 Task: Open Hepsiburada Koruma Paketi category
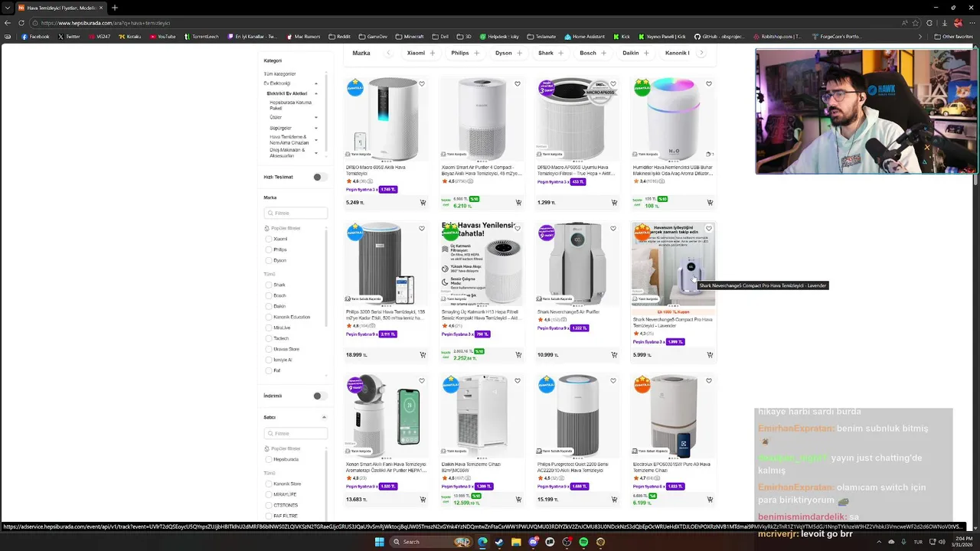tap(290, 105)
